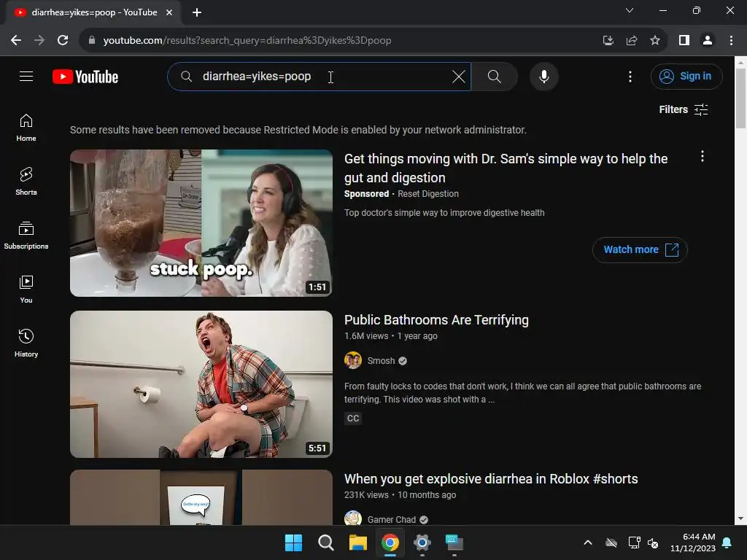Click the install app icon in address bar
The height and width of the screenshot is (560, 747).
pyautogui.click(x=608, y=41)
